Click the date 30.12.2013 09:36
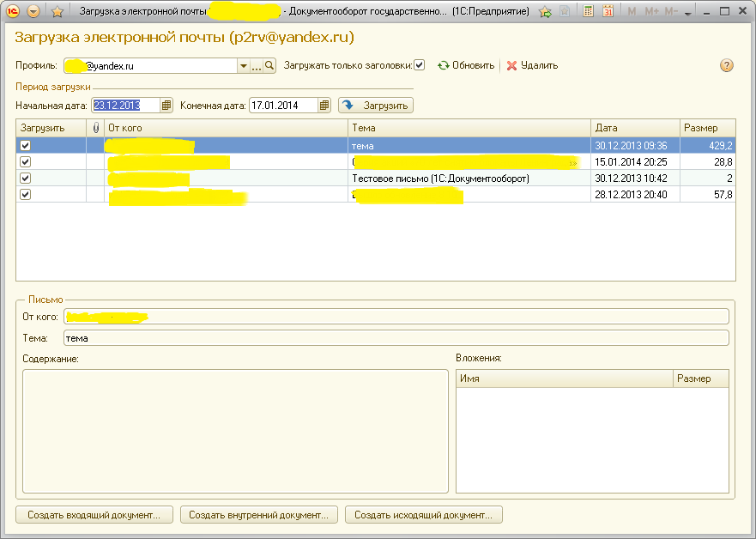This screenshot has height=539, width=756. [631, 146]
